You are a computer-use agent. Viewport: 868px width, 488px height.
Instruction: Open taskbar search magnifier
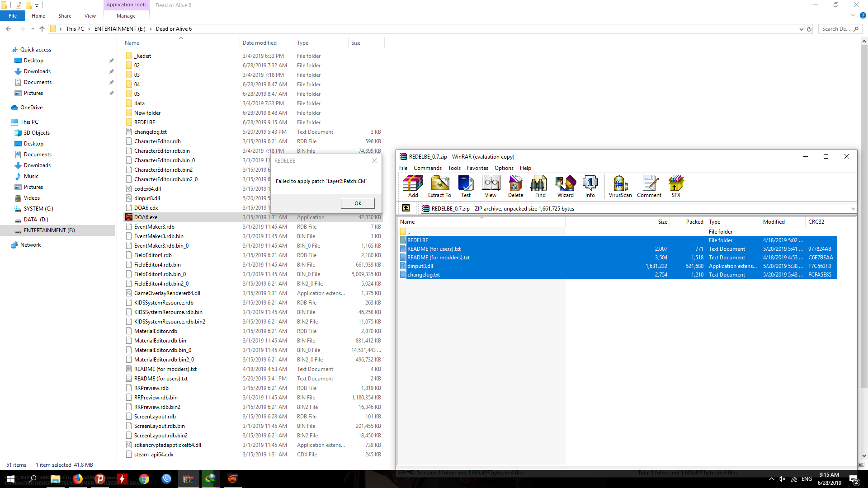pyautogui.click(x=33, y=479)
